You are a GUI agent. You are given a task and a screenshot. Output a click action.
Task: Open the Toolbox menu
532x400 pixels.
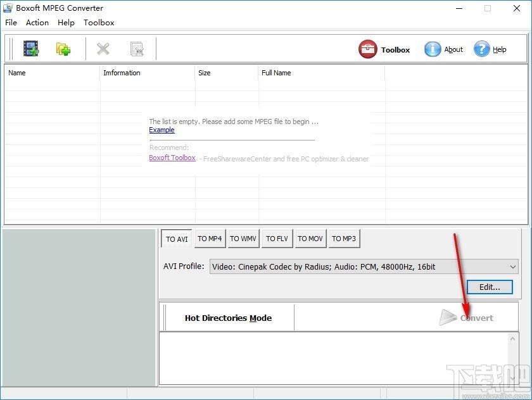(x=99, y=22)
